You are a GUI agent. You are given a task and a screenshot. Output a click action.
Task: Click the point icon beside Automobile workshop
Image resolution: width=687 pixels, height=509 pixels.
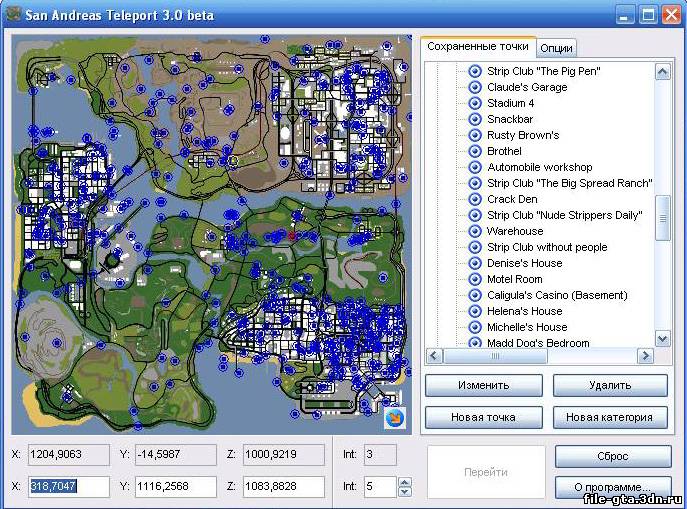coord(475,167)
